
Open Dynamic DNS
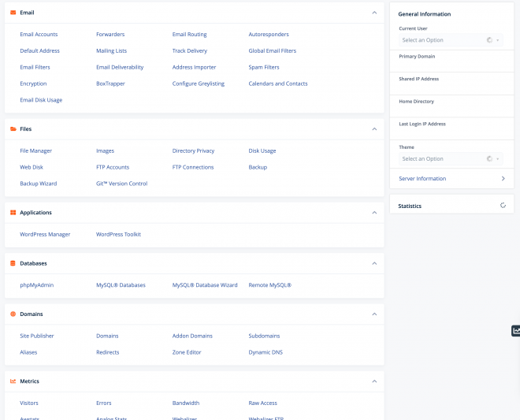(266, 352)
